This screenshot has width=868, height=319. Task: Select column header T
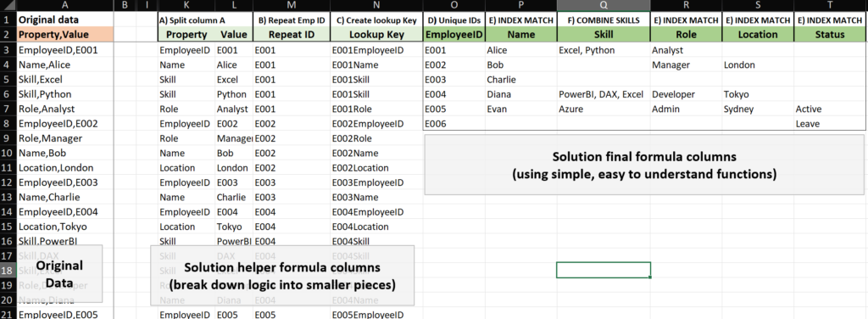[x=831, y=6]
